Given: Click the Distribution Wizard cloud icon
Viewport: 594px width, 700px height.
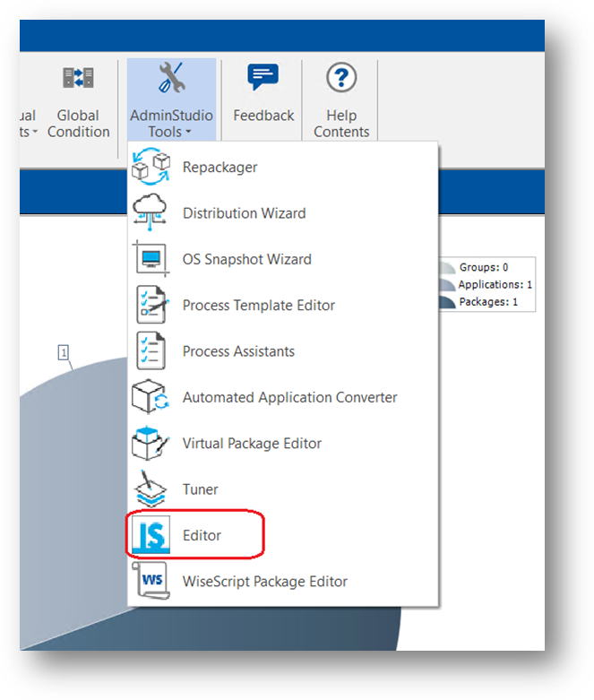Looking at the screenshot, I should pyautogui.click(x=150, y=212).
